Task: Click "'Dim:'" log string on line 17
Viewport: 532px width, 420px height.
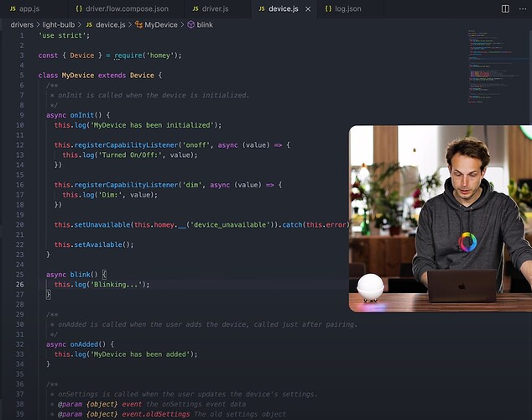Action: [x=110, y=195]
